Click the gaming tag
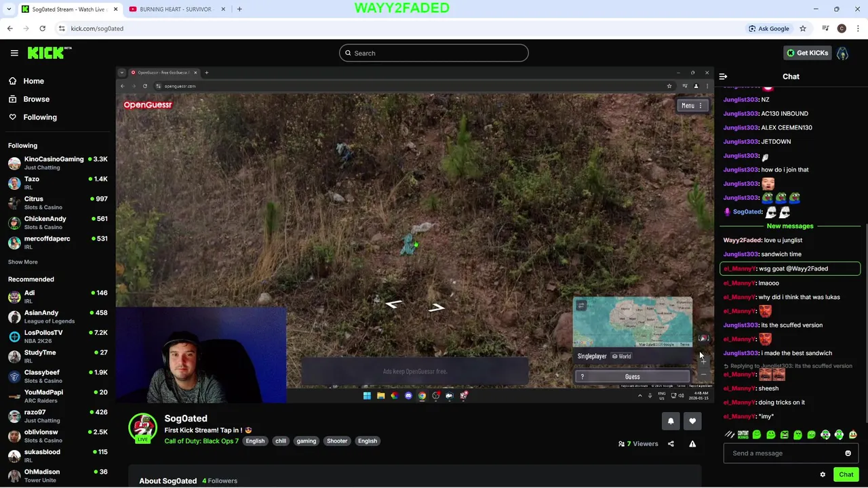 [x=307, y=441]
